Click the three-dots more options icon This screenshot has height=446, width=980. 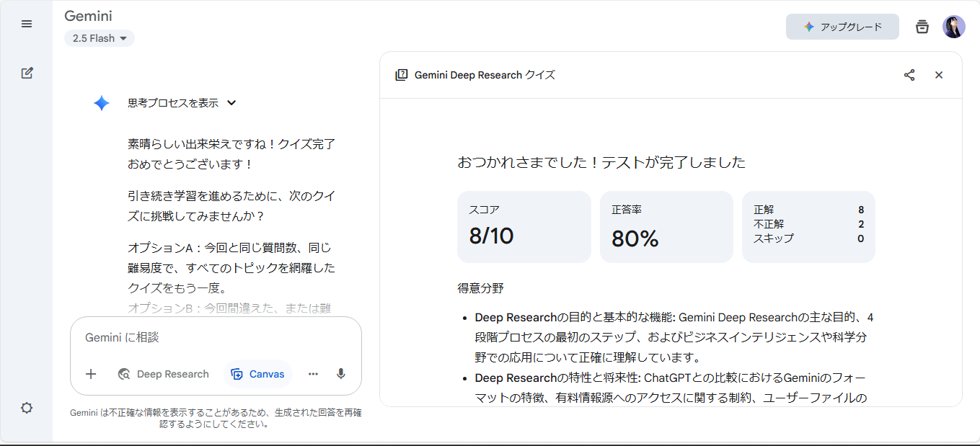point(313,374)
